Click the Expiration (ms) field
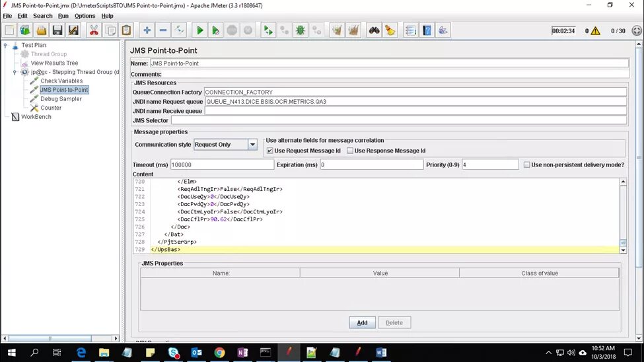The width and height of the screenshot is (644, 362). tap(372, 164)
